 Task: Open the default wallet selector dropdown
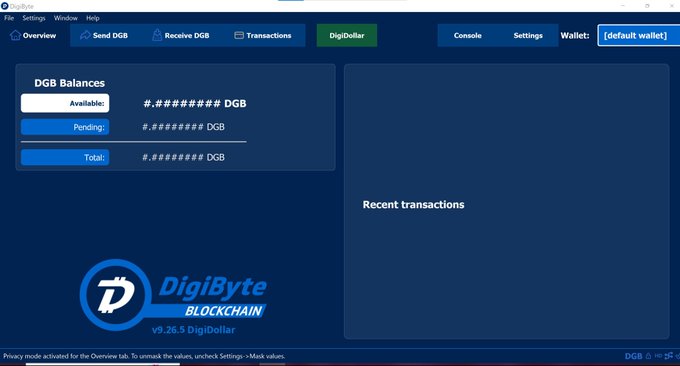point(638,36)
